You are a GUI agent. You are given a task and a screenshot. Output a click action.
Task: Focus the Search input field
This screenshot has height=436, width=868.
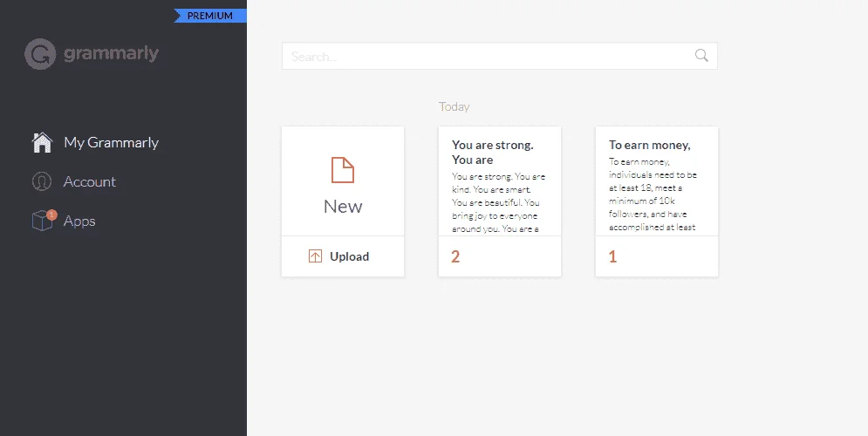click(x=500, y=56)
